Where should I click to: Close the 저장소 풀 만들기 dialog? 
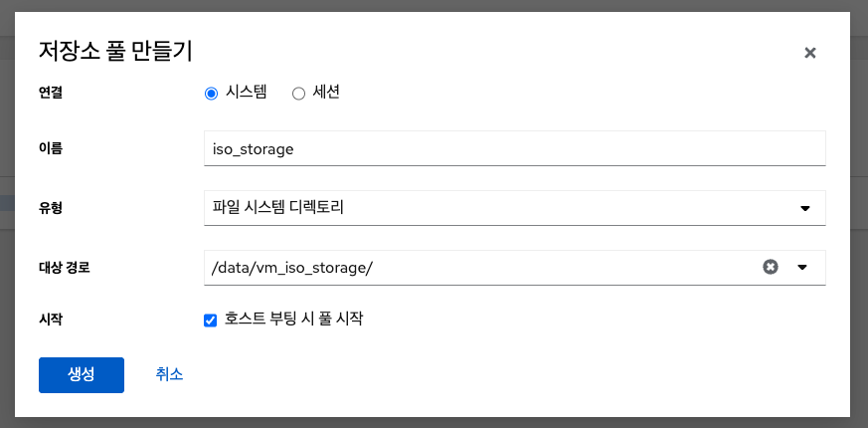810,53
